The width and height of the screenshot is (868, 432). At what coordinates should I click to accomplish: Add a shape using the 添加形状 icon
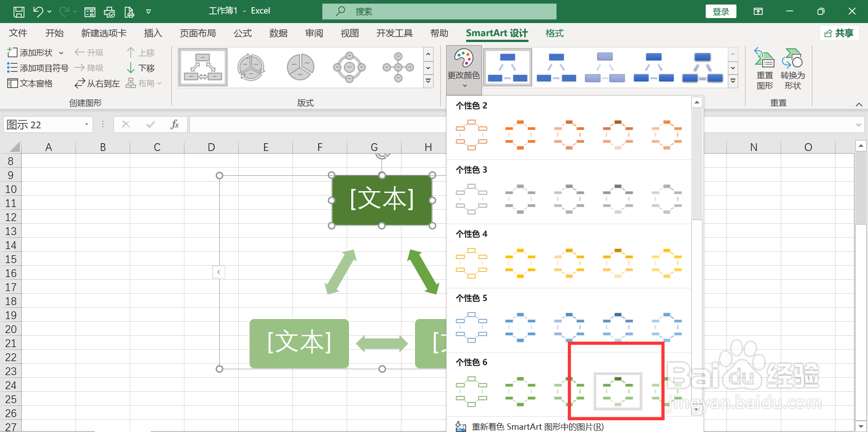[12, 52]
